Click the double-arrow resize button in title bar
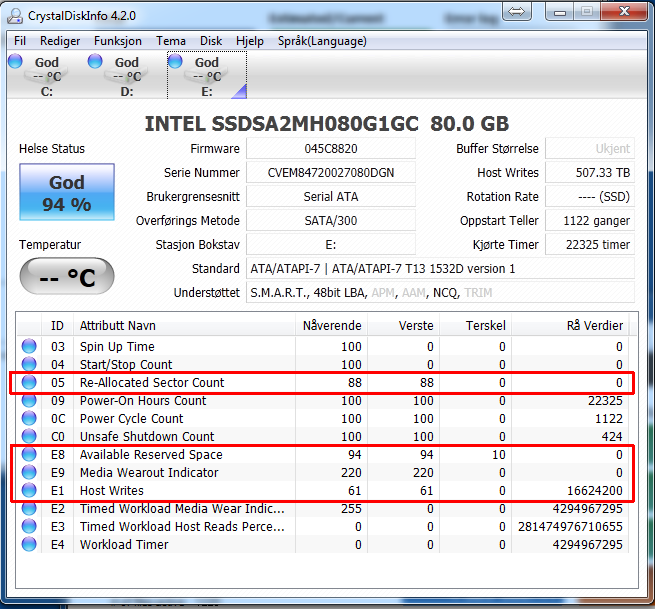This screenshot has height=609, width=655. (516, 11)
